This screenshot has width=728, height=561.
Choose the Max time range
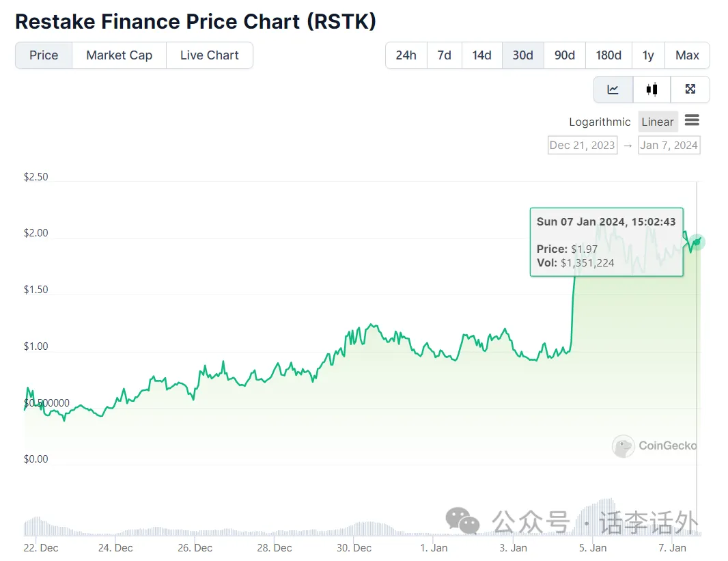click(687, 55)
